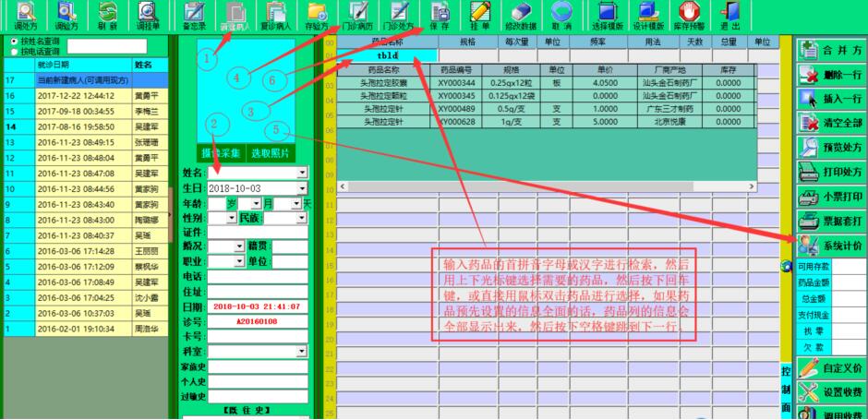Expand the 姓名 name dropdown
868x420 pixels.
[x=302, y=173]
